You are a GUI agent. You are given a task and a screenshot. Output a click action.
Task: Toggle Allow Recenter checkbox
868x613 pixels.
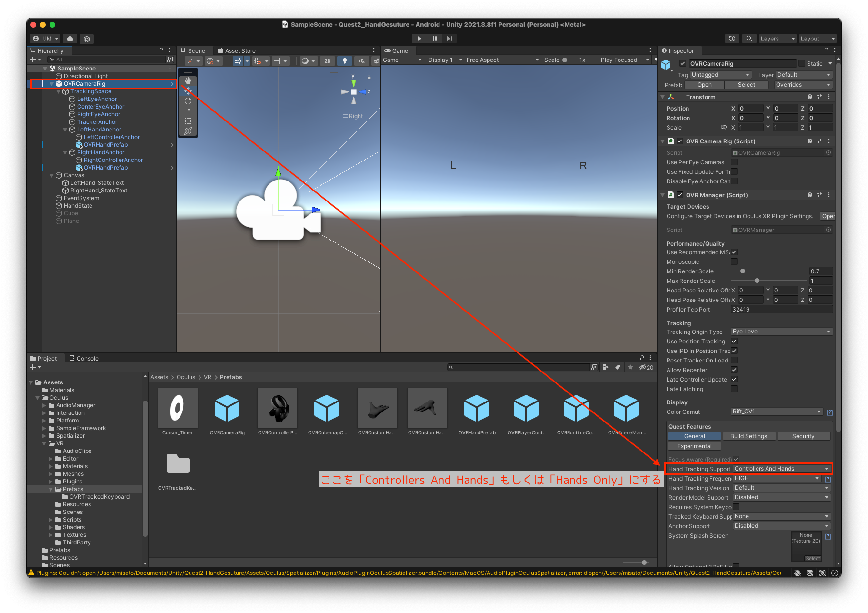point(734,370)
